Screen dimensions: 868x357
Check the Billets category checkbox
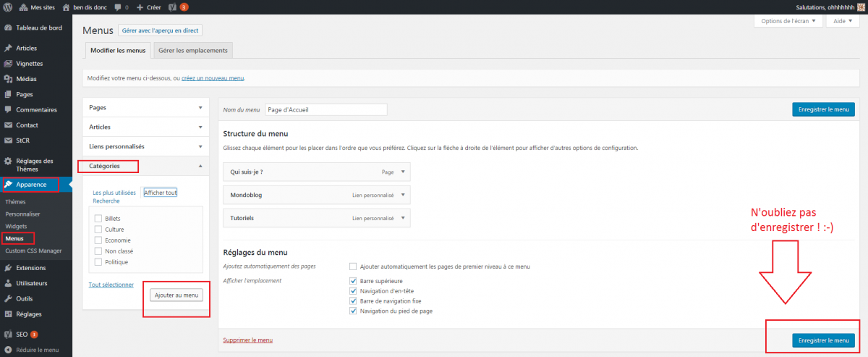coord(98,218)
